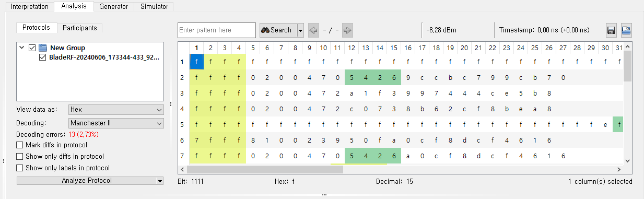
Task: Switch to the Interpretation tab
Action: pyautogui.click(x=29, y=6)
